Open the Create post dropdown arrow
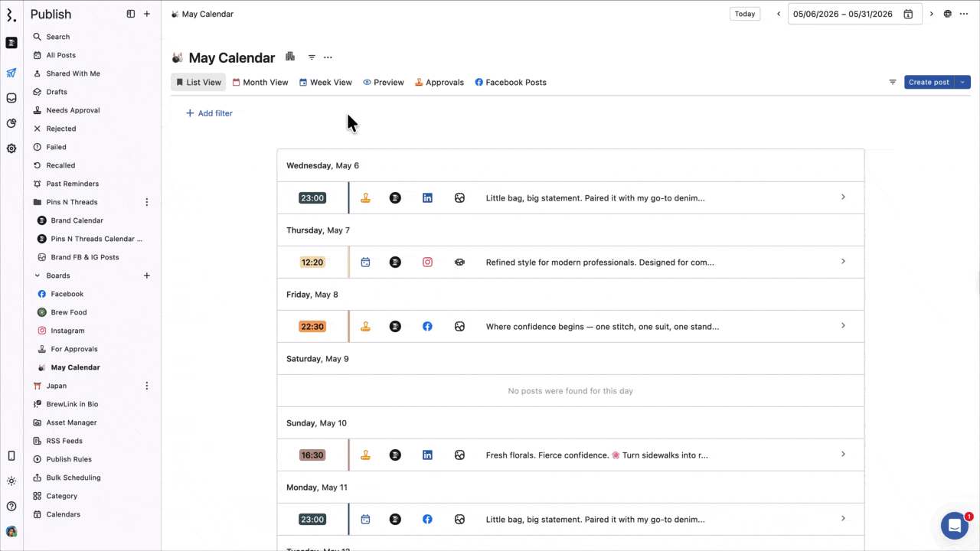Image resolution: width=980 pixels, height=551 pixels. pos(962,82)
